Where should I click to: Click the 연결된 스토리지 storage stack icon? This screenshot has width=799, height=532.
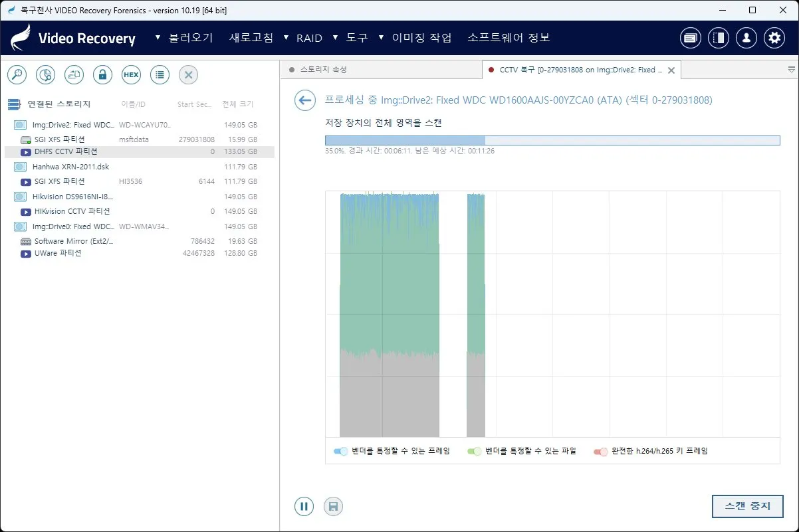(14, 104)
